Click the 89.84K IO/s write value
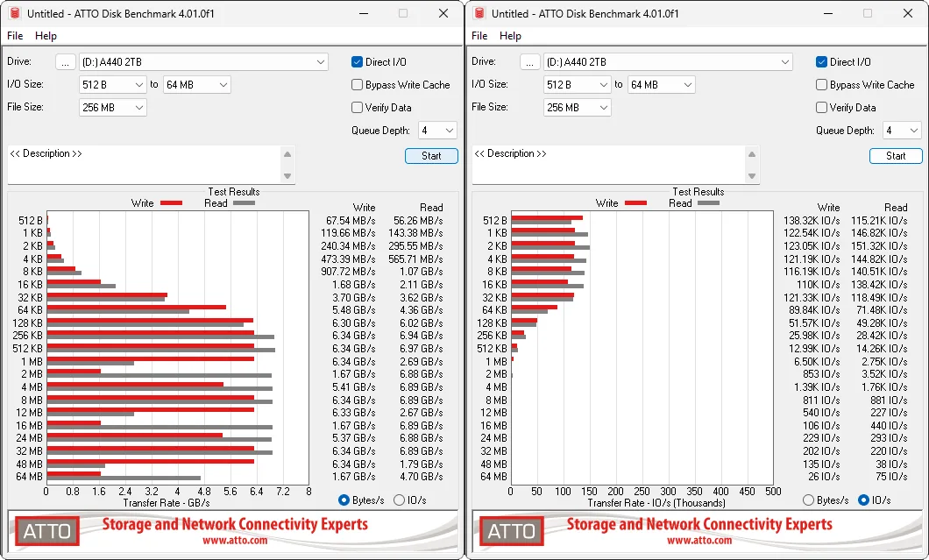929x560 pixels. [x=815, y=310]
